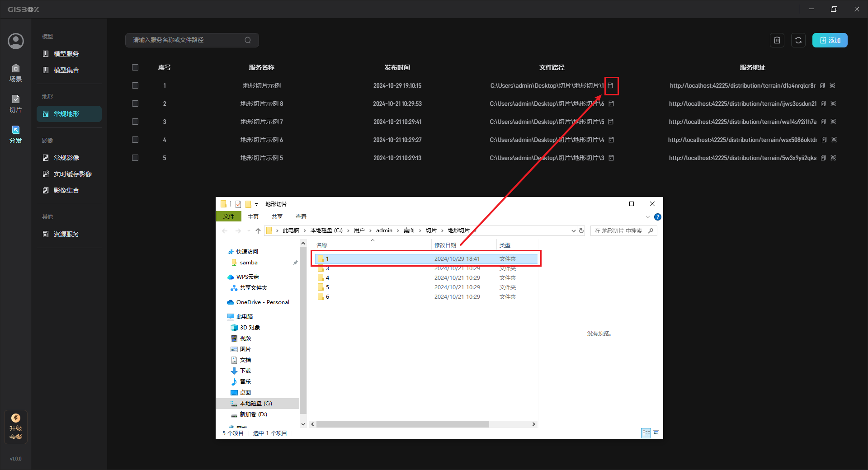Image resolution: width=868 pixels, height=470 pixels.
Task: Tick the checkbox for row 地形切片示例 8
Action: pos(135,103)
